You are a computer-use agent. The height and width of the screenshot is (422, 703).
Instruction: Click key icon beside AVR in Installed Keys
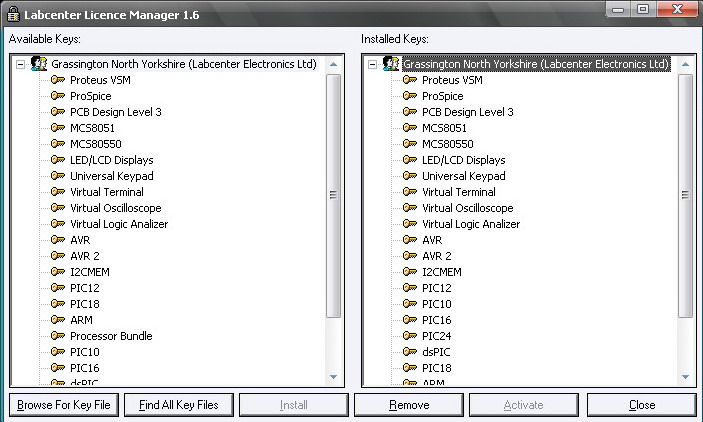pyautogui.click(x=410, y=240)
